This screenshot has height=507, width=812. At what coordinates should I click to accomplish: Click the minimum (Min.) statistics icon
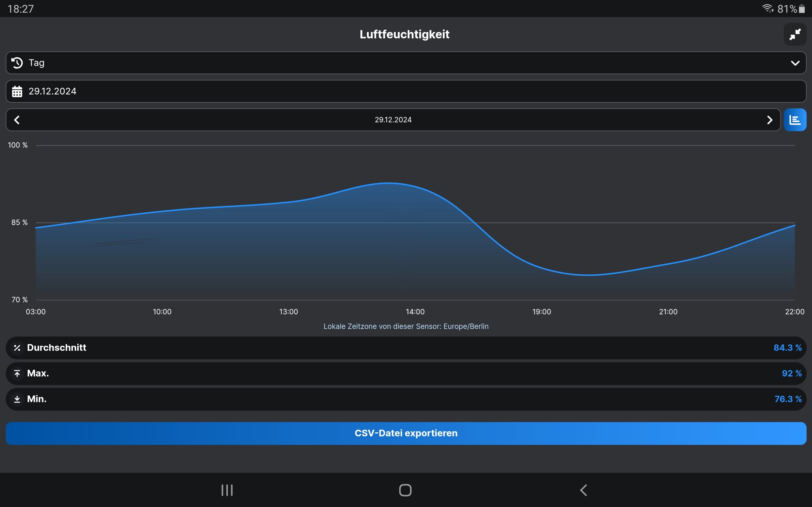pos(17,399)
